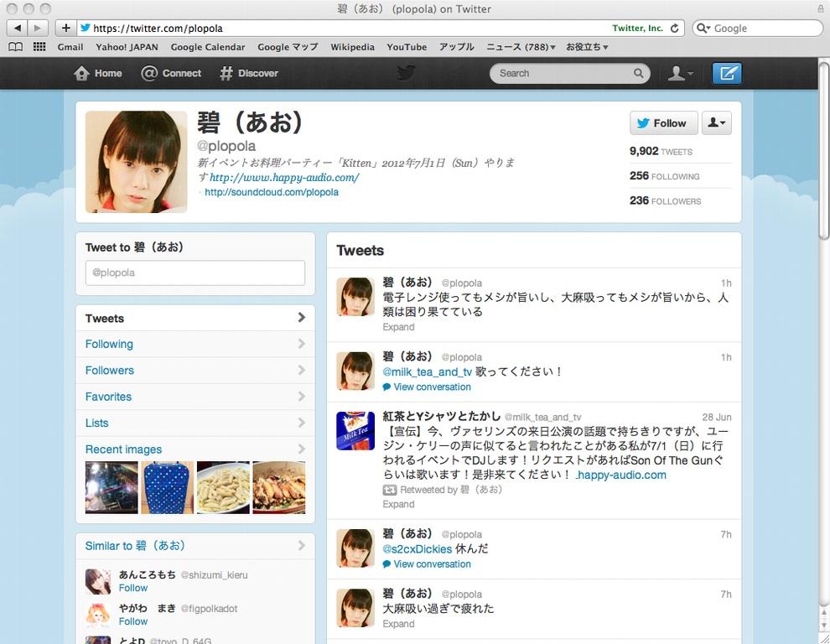Open first recent image thumbnail, night lights
Screen dimensions: 830x644
[x=112, y=487]
